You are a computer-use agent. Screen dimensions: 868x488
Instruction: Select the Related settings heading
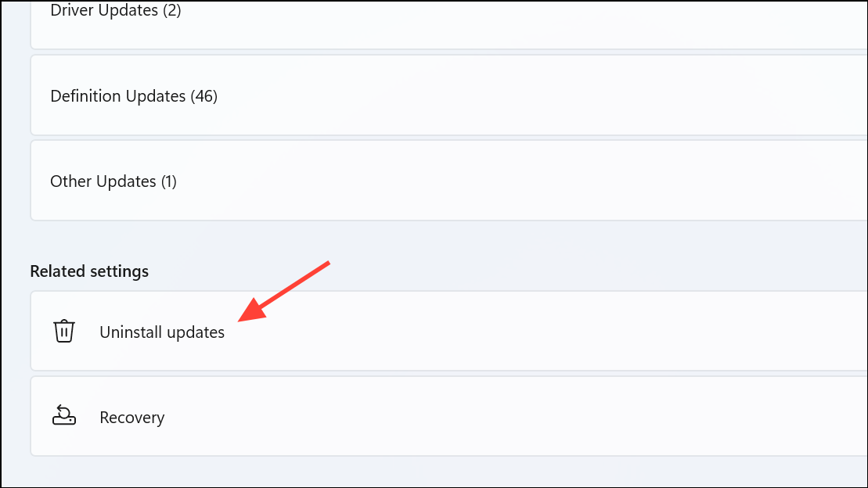[89, 271]
